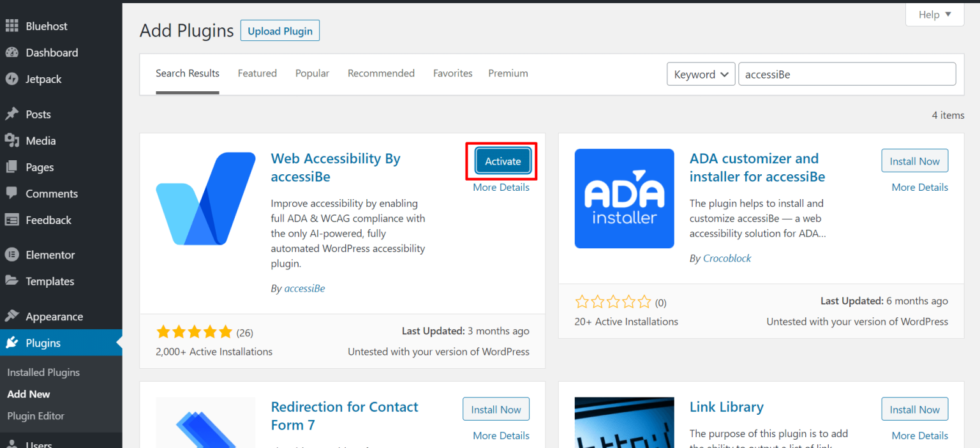Install the ADA customizer plugin
This screenshot has width=980, height=448.
tap(914, 160)
